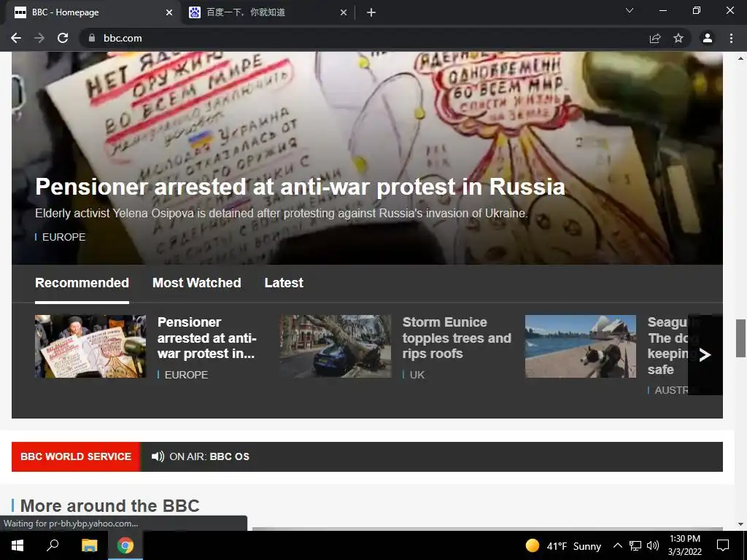Click the scrollbar down arrow
Viewport: 747px width, 560px height.
(740, 524)
